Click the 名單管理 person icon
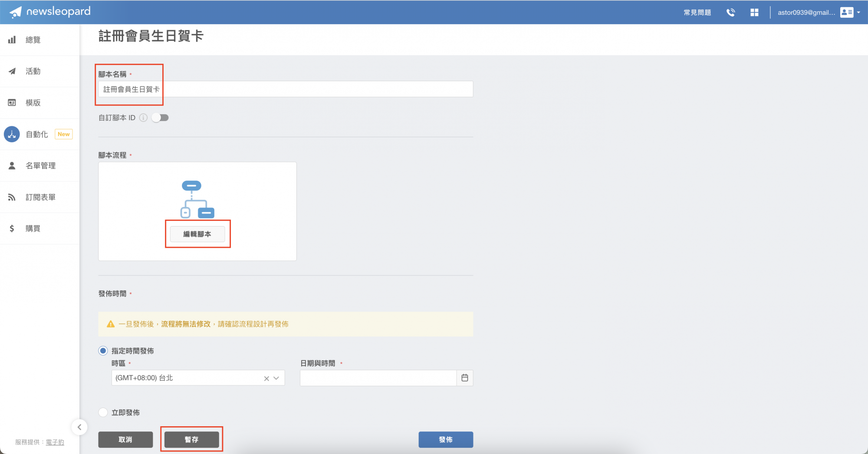868x454 pixels. (12, 166)
